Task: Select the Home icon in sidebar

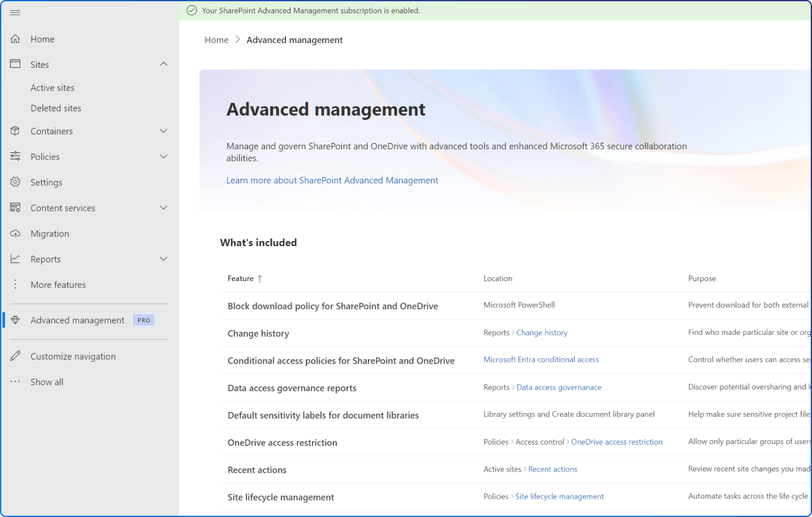Action: [x=15, y=38]
